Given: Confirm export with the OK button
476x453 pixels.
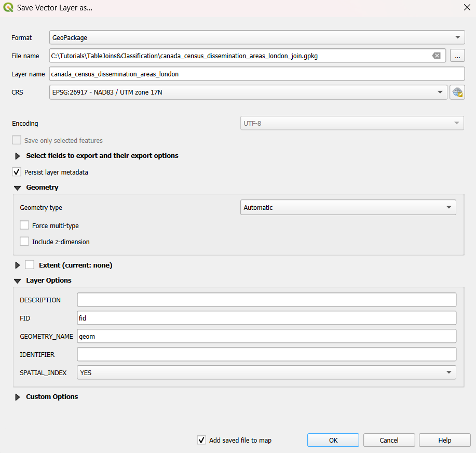Looking at the screenshot, I should click(333, 440).
